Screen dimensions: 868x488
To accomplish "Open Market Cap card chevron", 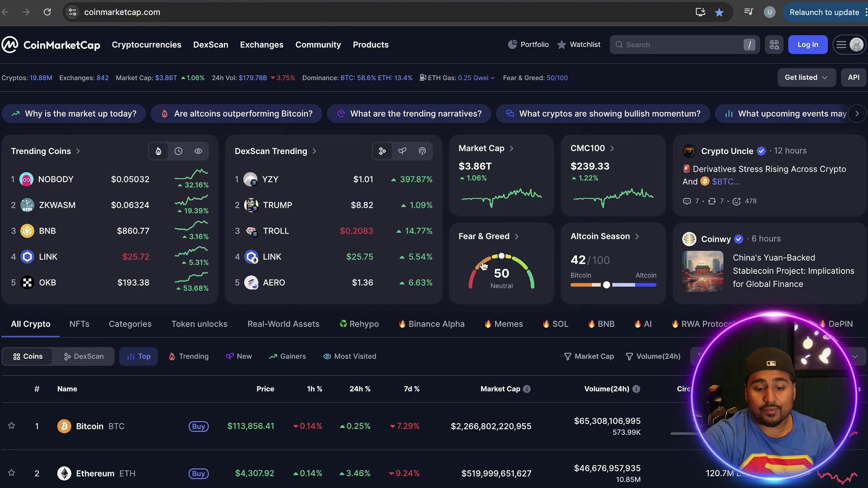I will pos(511,148).
